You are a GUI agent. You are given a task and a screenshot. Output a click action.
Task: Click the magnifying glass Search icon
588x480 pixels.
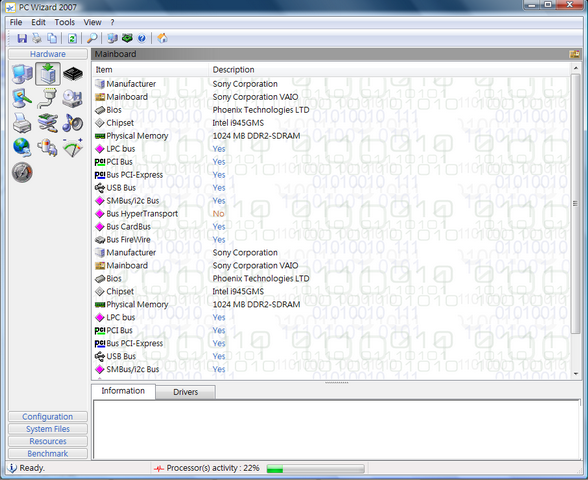pos(92,38)
